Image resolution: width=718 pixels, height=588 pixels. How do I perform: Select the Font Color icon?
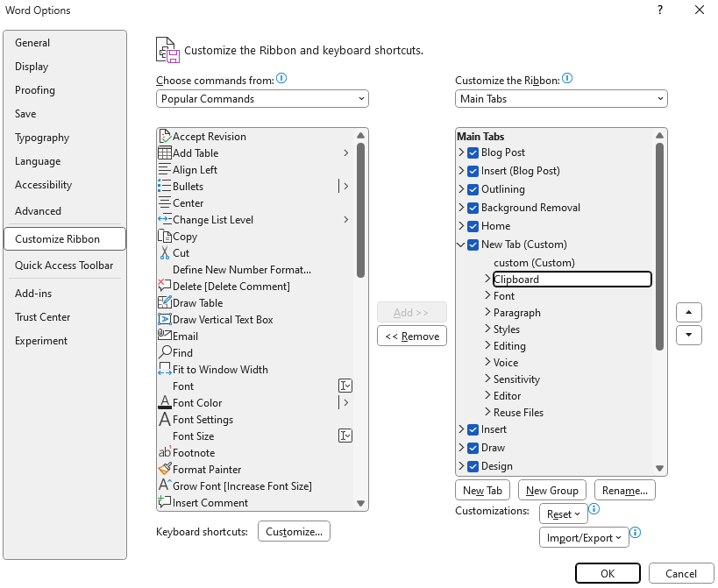(165, 403)
